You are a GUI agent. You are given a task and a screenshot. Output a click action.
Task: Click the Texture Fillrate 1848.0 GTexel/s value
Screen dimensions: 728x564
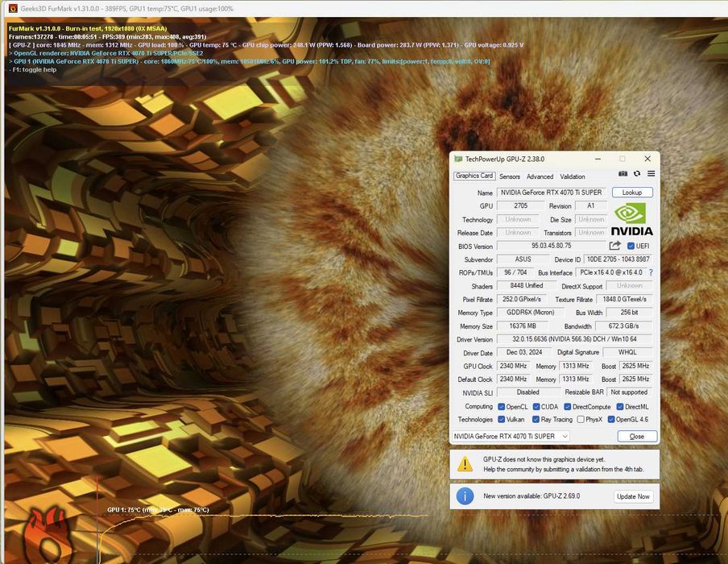pyautogui.click(x=624, y=299)
